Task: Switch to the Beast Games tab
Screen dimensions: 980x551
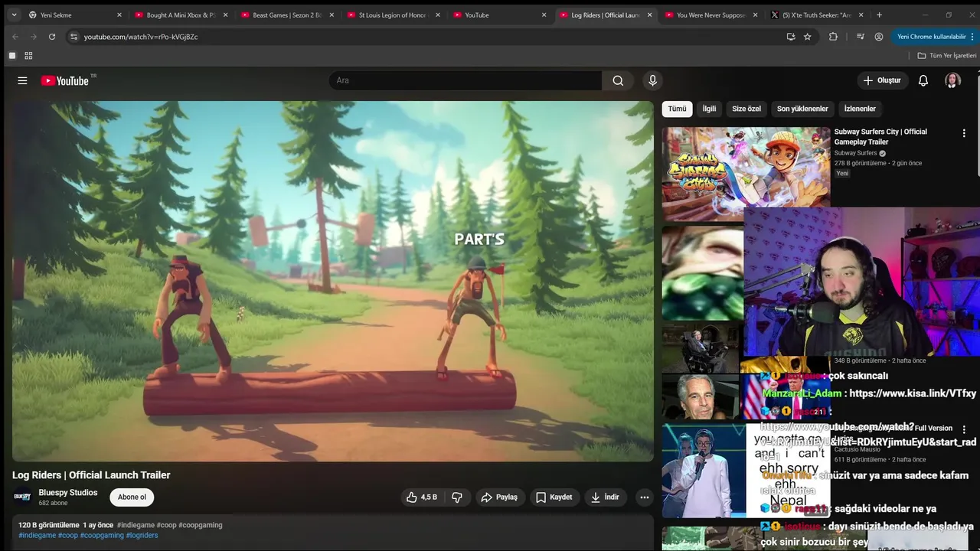Action: point(287,15)
